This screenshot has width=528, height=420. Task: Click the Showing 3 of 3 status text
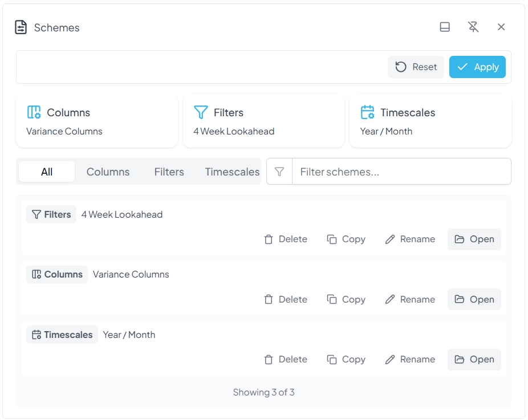point(263,392)
